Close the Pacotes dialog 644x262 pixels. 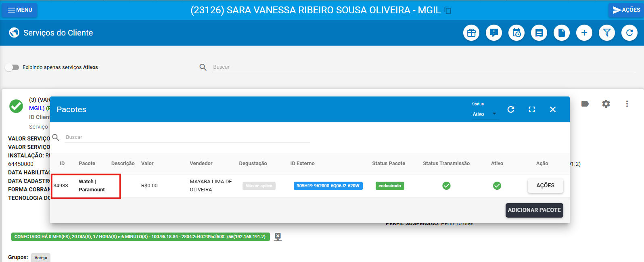pos(553,109)
